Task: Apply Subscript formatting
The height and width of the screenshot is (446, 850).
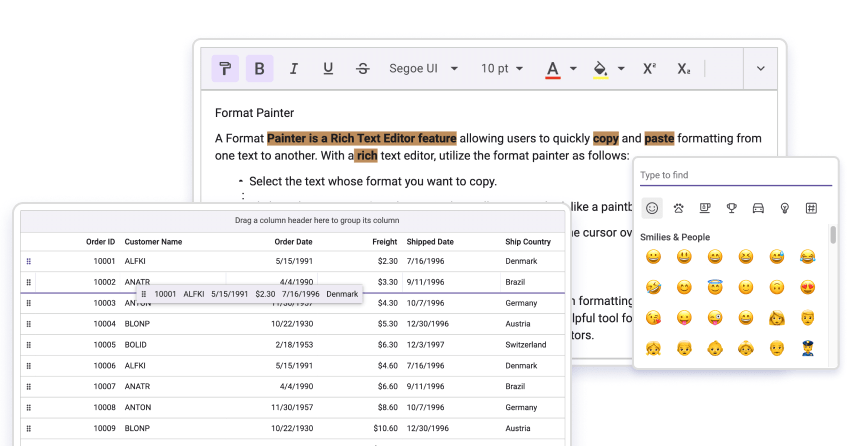Action: click(684, 69)
